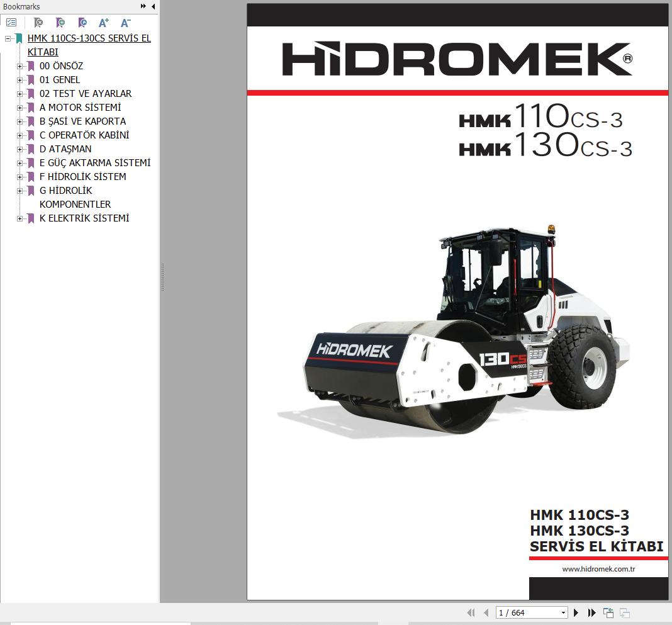The width and height of the screenshot is (672, 625).
Task: Click the go-to-bookmark icon with arrow
Action: click(x=82, y=23)
